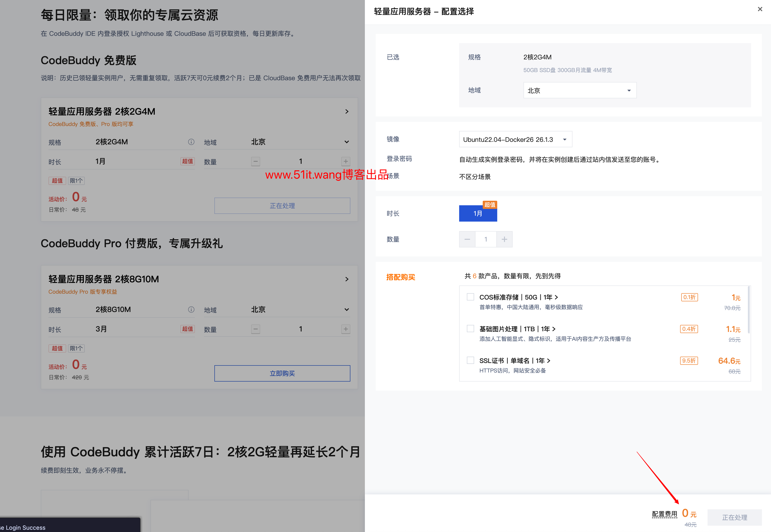The image size is (771, 532).
Task: Check the 基础图片处理 1TB checkbox
Action: (470, 328)
